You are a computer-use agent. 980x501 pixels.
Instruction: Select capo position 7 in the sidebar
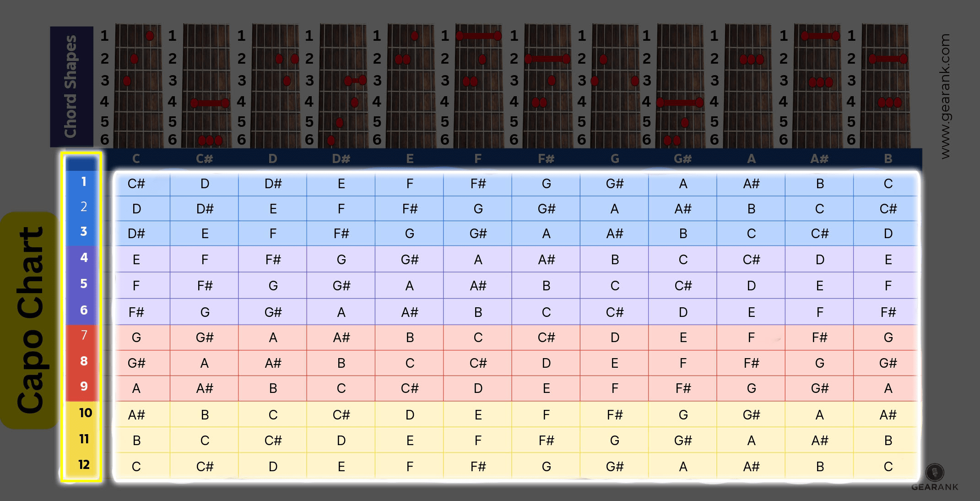84,338
